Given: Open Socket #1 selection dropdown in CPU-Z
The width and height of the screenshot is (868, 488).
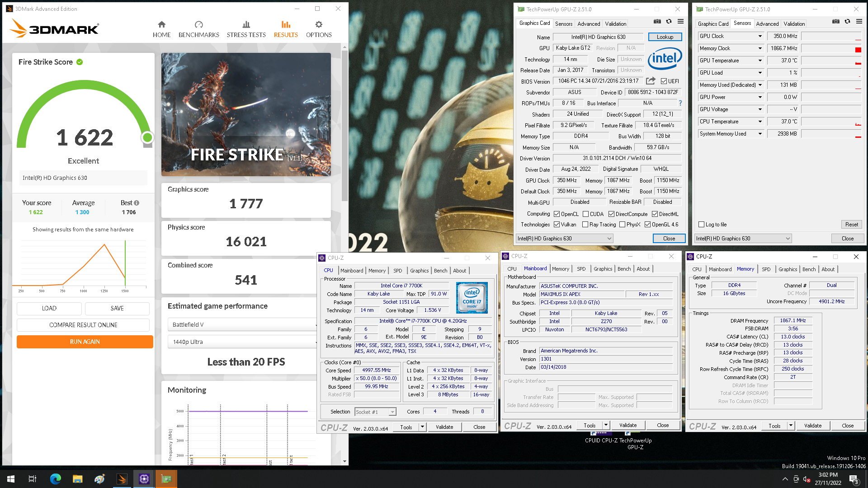Looking at the screenshot, I should [375, 412].
